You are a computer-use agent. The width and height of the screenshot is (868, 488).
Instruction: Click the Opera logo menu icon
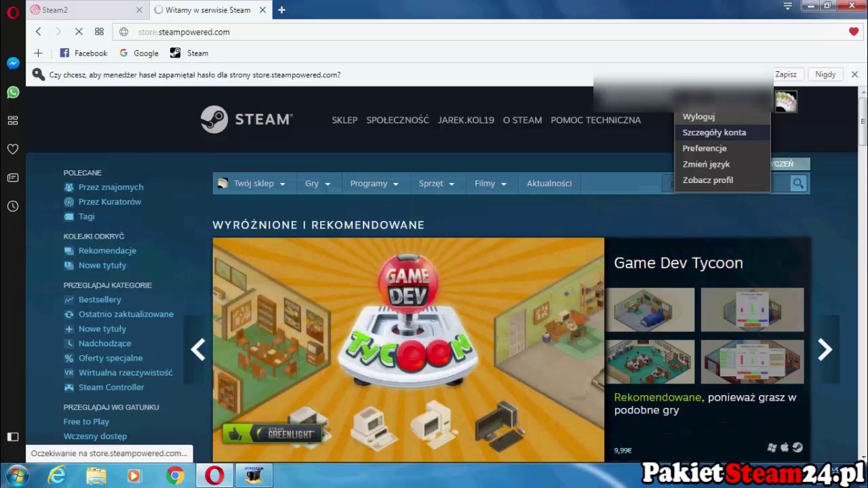coord(12,13)
